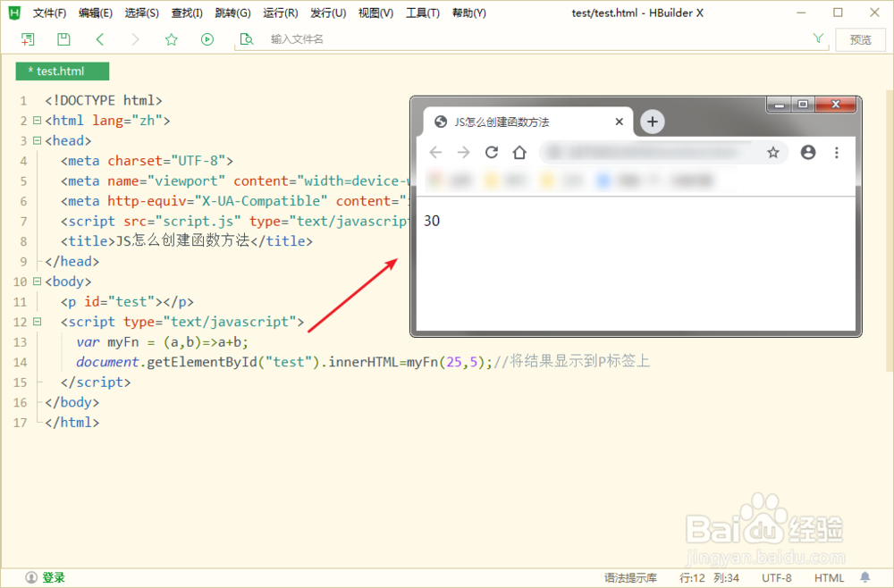Click the refresh icon in browser preview
The width and height of the screenshot is (894, 588).
click(x=491, y=153)
